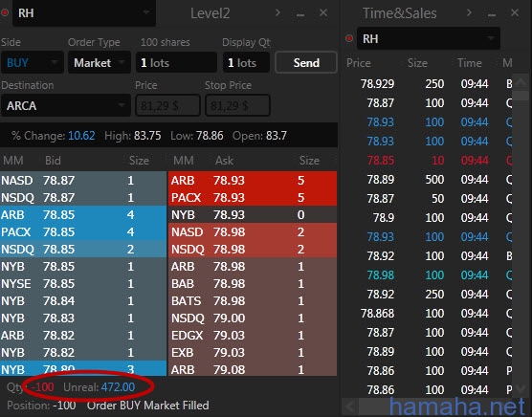Click the 100 shares lots quantity field
Screen dimensions: 532x417
click(176, 63)
